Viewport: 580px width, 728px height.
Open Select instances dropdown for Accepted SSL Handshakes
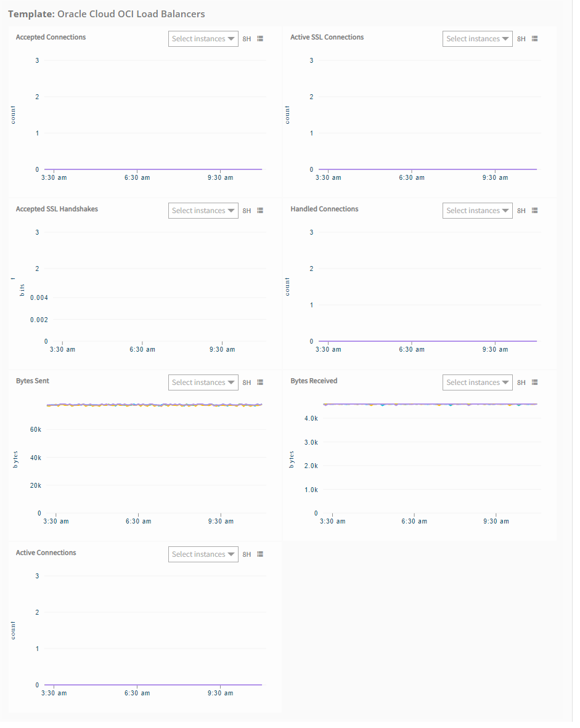pyautogui.click(x=203, y=211)
